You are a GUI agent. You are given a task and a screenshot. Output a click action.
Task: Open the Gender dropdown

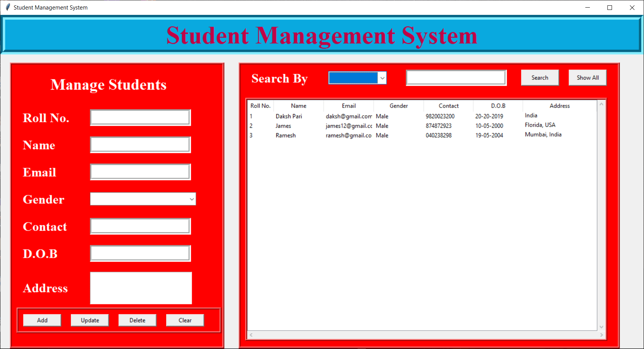[x=191, y=199]
